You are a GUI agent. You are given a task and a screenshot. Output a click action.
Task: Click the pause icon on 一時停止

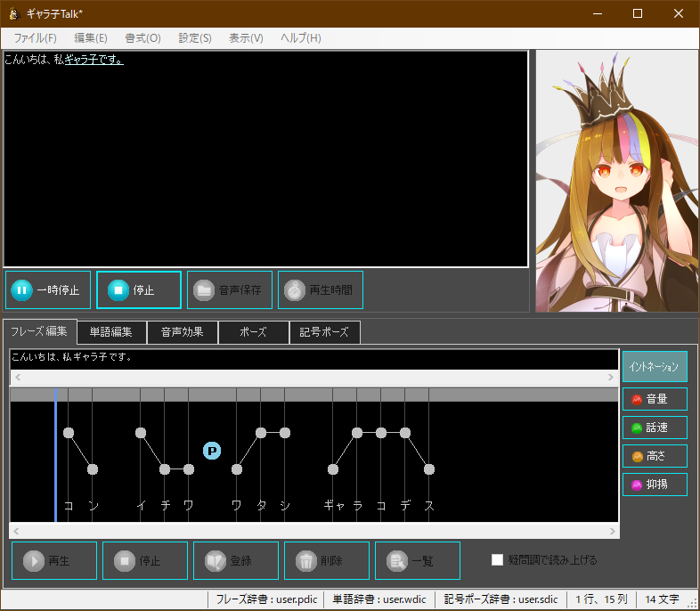(x=21, y=290)
